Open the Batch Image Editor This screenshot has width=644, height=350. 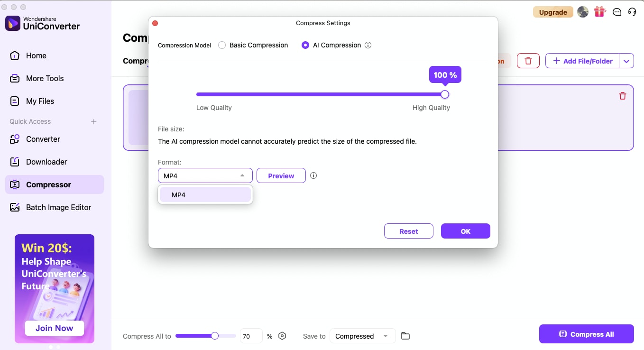[x=55, y=207]
